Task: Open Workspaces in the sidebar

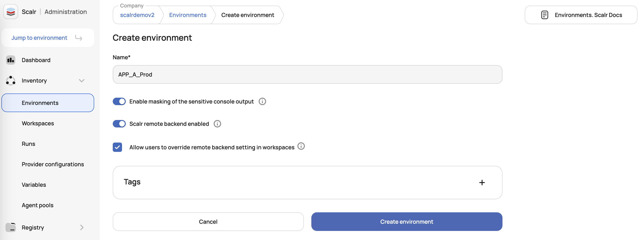Action: click(x=38, y=123)
